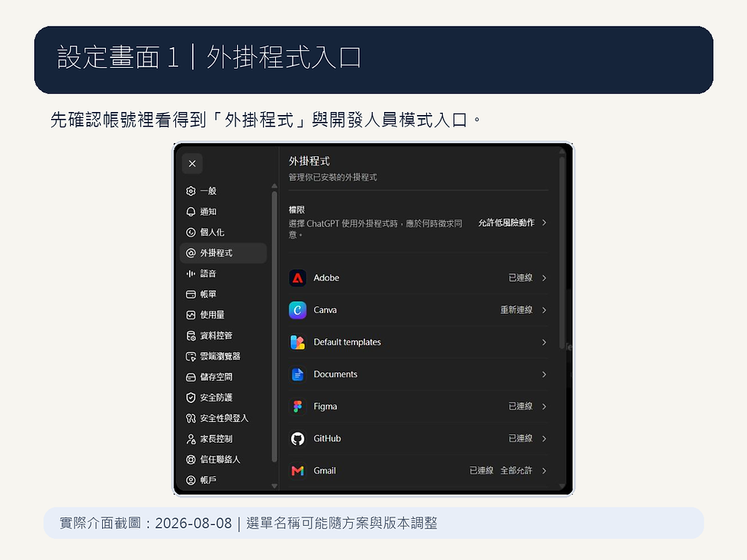
Task: Expand the GitHub row chevron
Action: (x=544, y=439)
